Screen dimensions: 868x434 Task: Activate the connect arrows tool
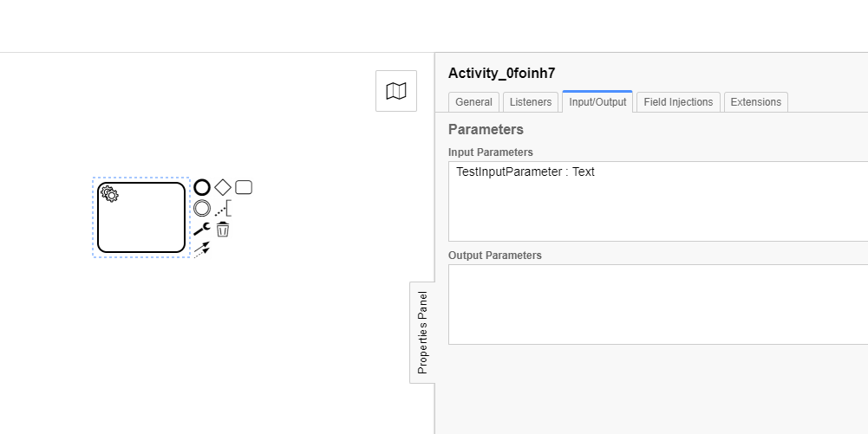point(202,249)
